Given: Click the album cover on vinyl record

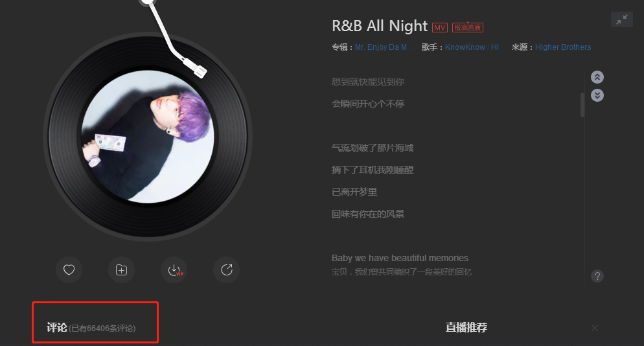Looking at the screenshot, I should (x=148, y=137).
